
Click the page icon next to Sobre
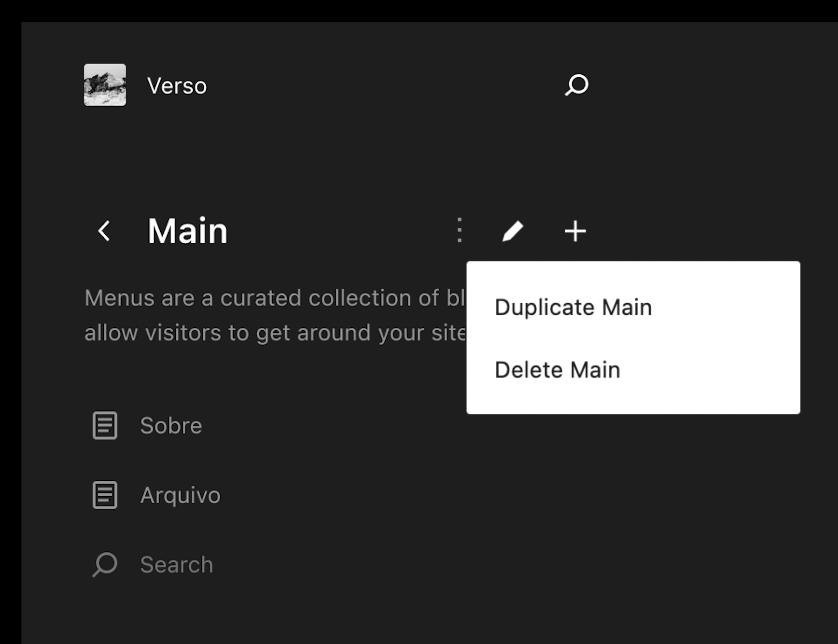pos(104,425)
